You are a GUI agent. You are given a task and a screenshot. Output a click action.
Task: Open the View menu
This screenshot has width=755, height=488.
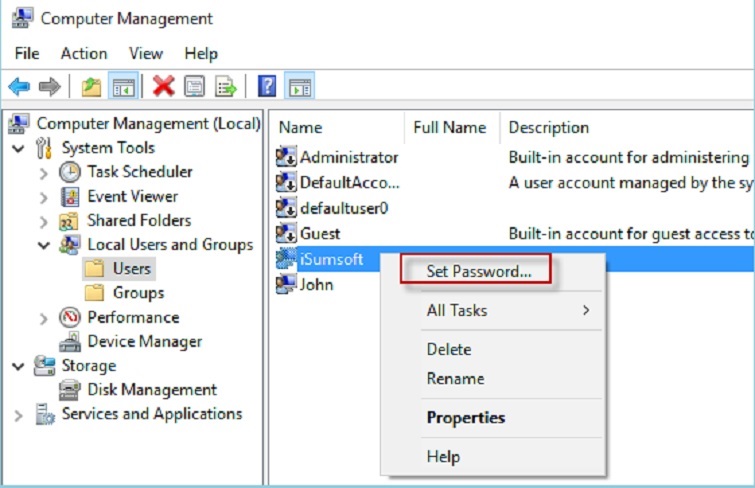click(145, 53)
